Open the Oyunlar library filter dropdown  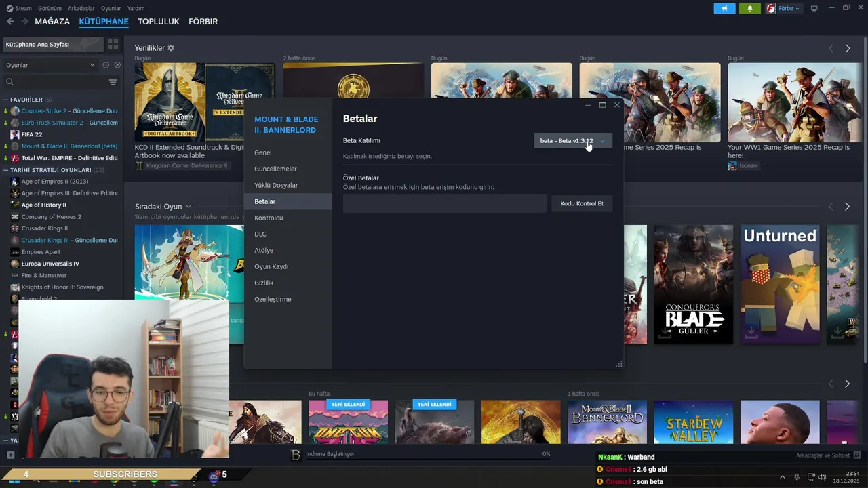(x=51, y=65)
